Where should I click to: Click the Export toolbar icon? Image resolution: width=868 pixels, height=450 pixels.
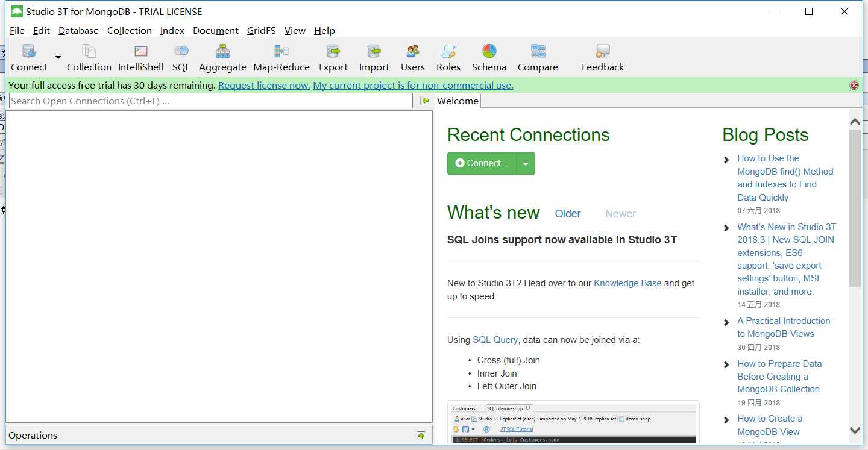(333, 51)
